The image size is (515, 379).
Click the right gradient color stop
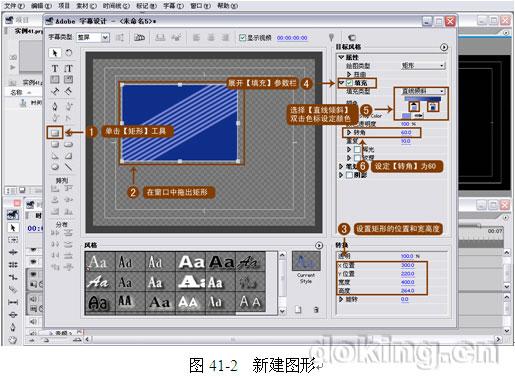point(433,106)
